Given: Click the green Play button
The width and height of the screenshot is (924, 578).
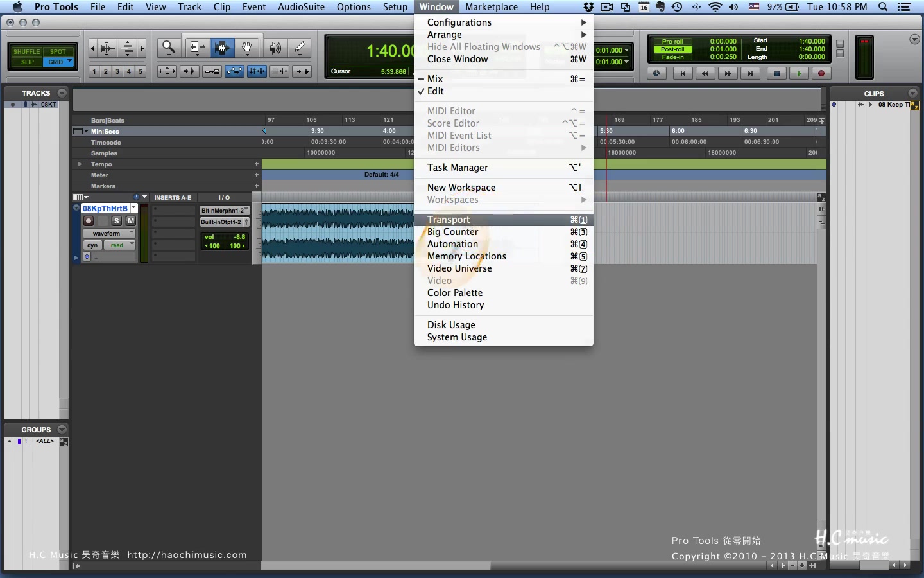Looking at the screenshot, I should click(x=799, y=73).
